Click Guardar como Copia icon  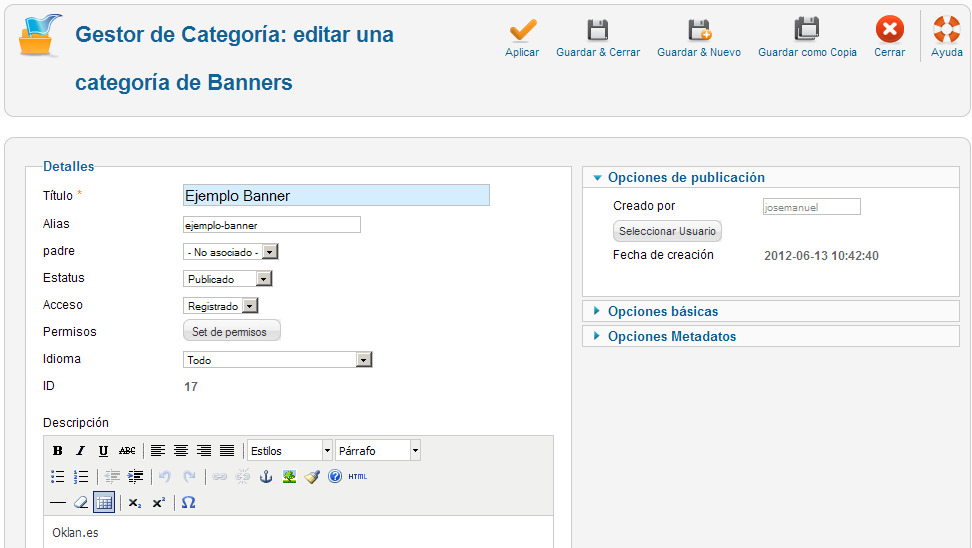point(807,29)
